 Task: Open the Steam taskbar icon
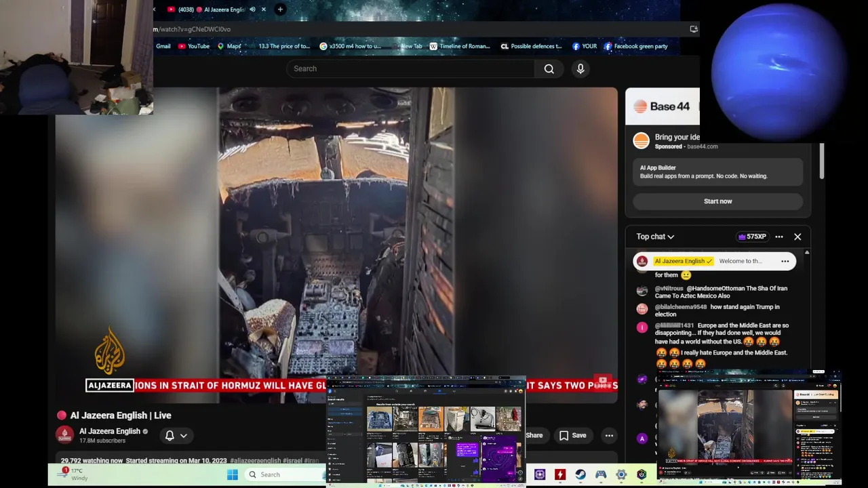pyautogui.click(x=580, y=474)
